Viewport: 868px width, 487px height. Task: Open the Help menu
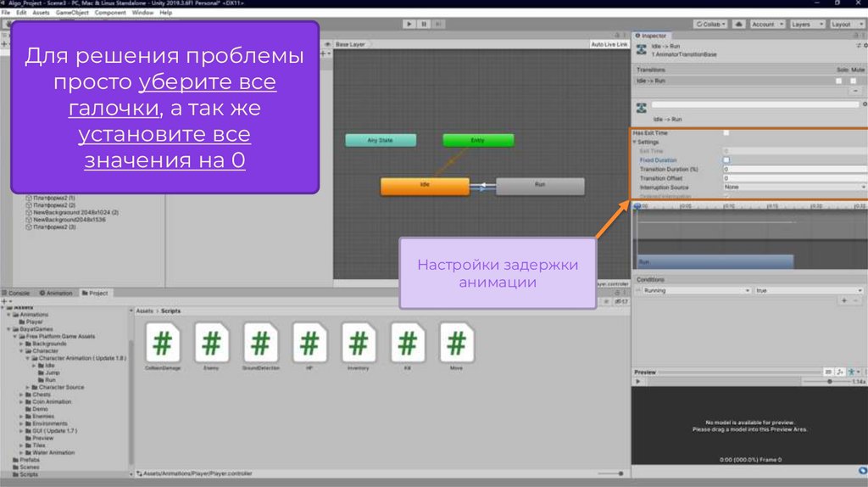[165, 12]
